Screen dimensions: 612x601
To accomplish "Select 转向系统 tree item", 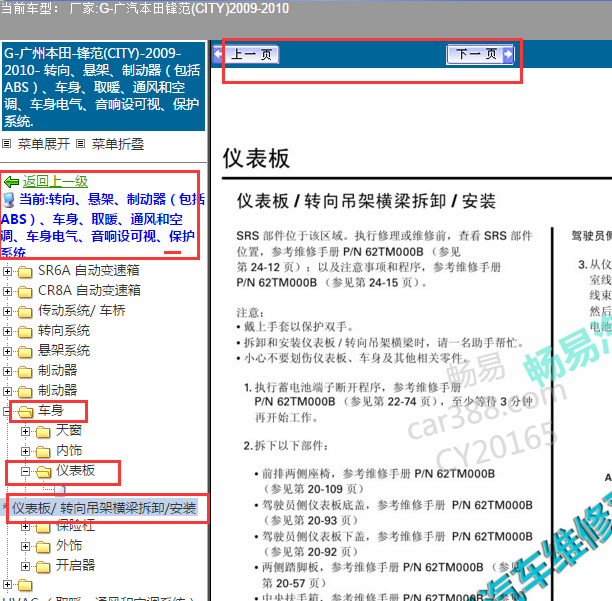I will coord(64,331).
